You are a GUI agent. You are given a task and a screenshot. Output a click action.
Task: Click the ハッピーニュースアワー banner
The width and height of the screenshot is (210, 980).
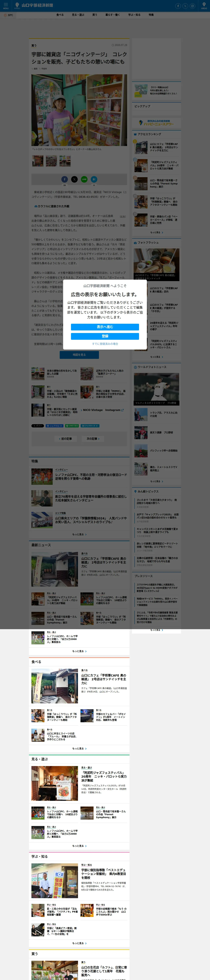coord(156,122)
